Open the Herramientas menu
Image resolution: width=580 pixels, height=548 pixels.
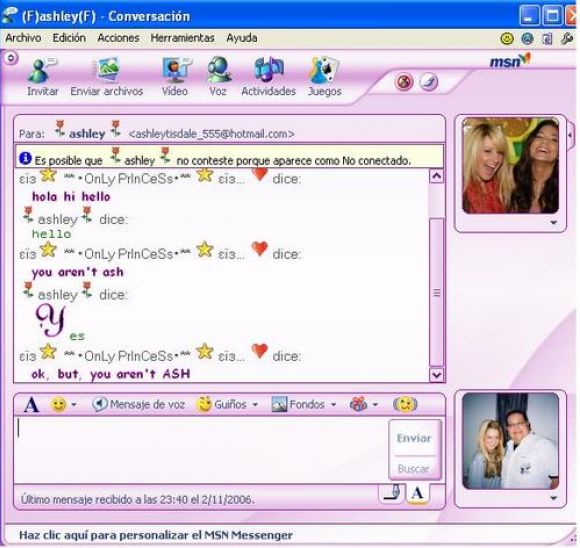click(182, 38)
